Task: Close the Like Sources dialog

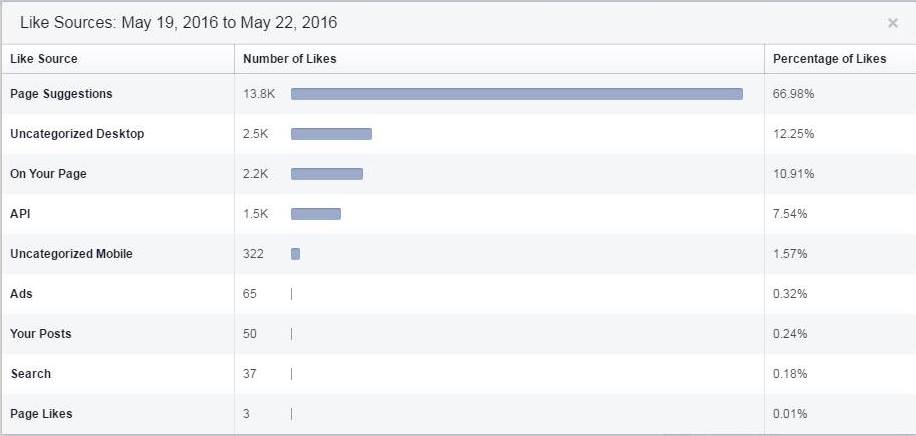Action: coord(892,23)
